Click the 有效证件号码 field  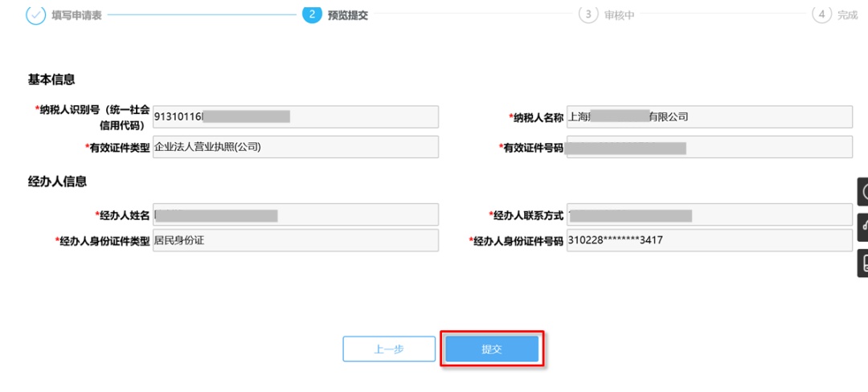pos(708,147)
